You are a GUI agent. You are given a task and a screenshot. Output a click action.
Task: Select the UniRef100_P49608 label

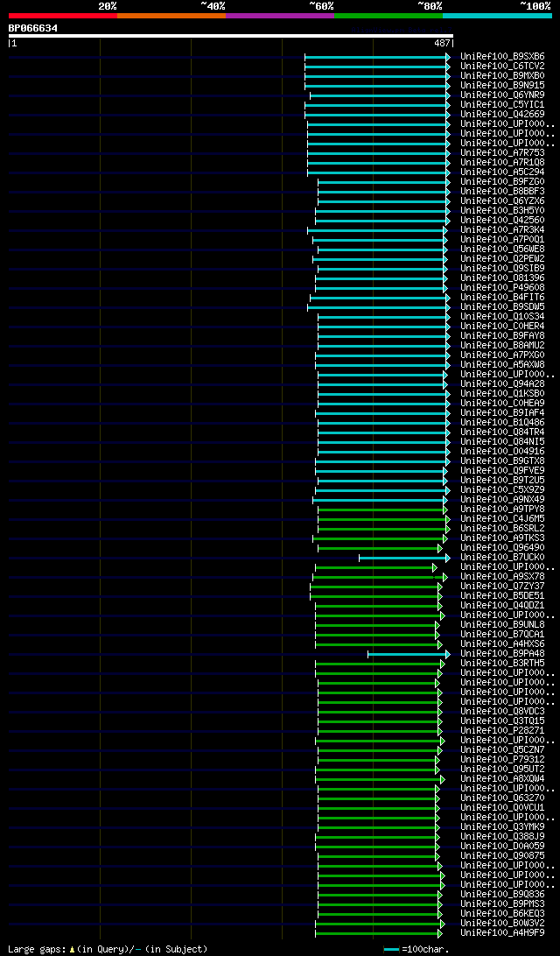click(503, 288)
